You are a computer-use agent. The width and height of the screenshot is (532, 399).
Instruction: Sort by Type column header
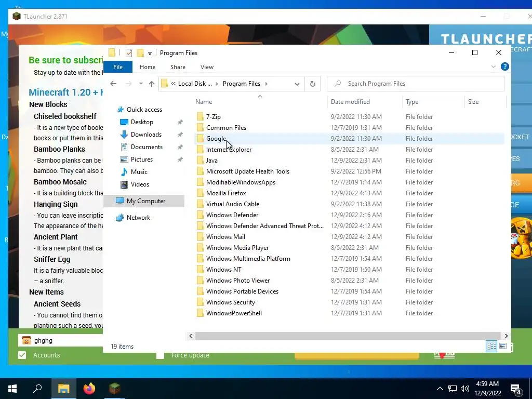point(412,102)
